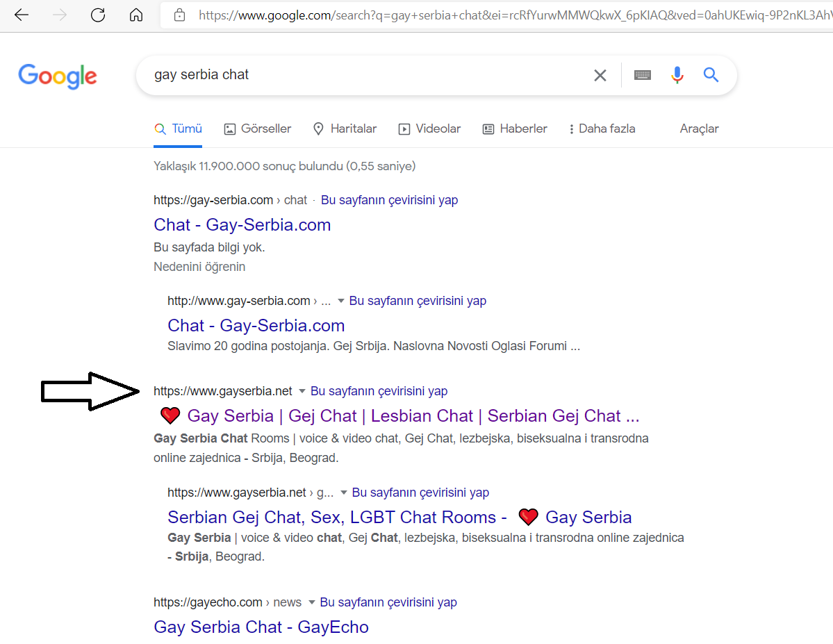Switch to the Haritalar tab
Image resolution: width=833 pixels, height=644 pixels.
pos(345,129)
